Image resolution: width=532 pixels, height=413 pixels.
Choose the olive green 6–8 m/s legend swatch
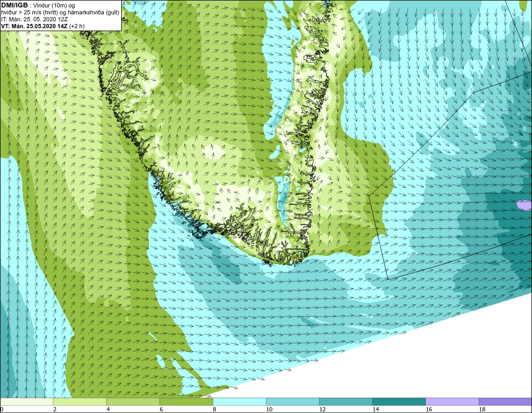point(186,402)
